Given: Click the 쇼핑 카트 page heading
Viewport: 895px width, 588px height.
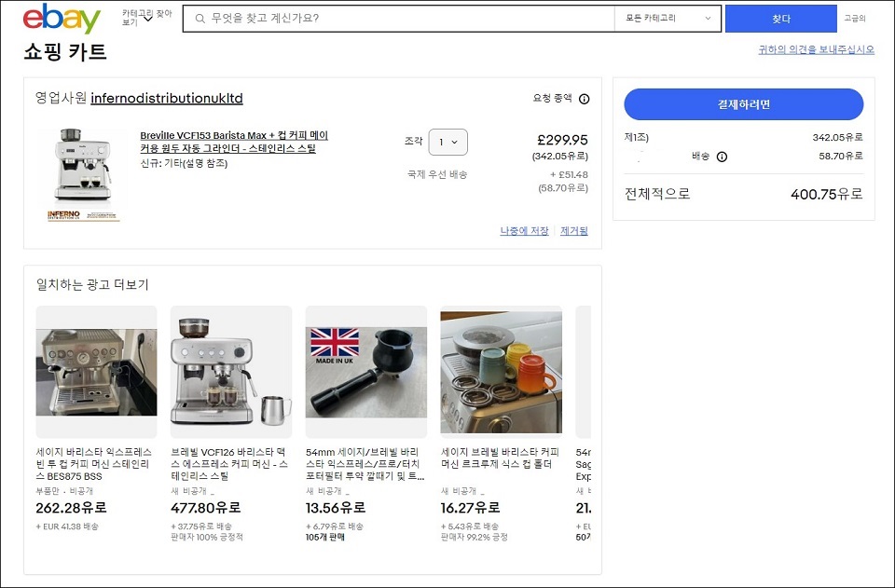Looking at the screenshot, I should [65, 52].
